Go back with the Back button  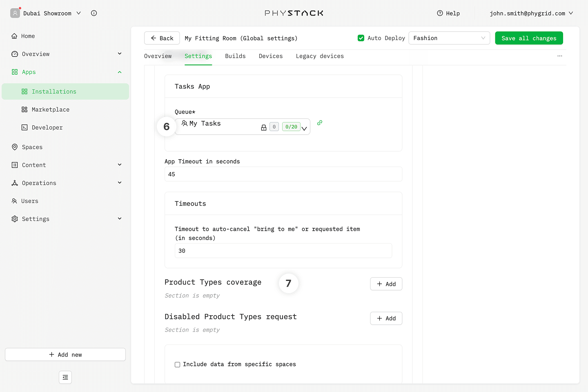pos(162,38)
